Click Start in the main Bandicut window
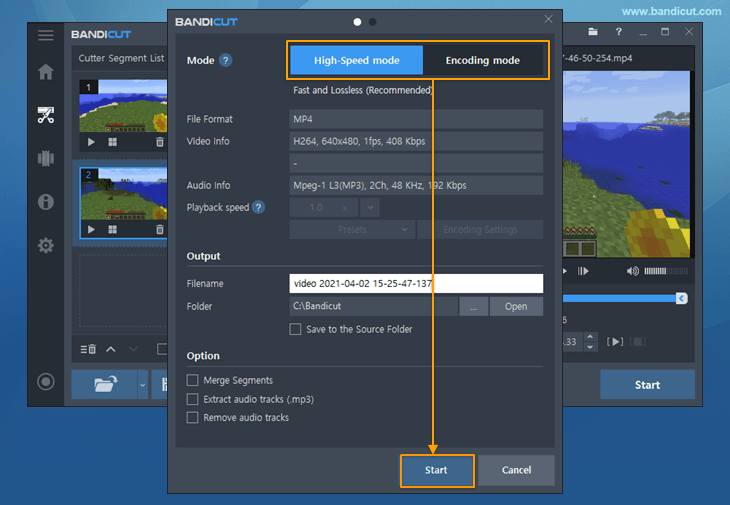Screen dimensions: 730x505 point(647,385)
